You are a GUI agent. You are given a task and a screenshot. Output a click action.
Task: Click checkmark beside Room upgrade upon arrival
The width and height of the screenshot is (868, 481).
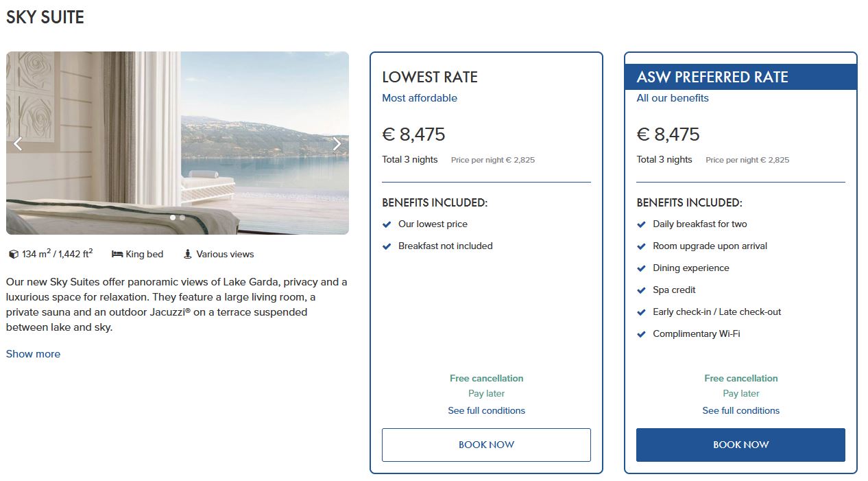pos(642,246)
